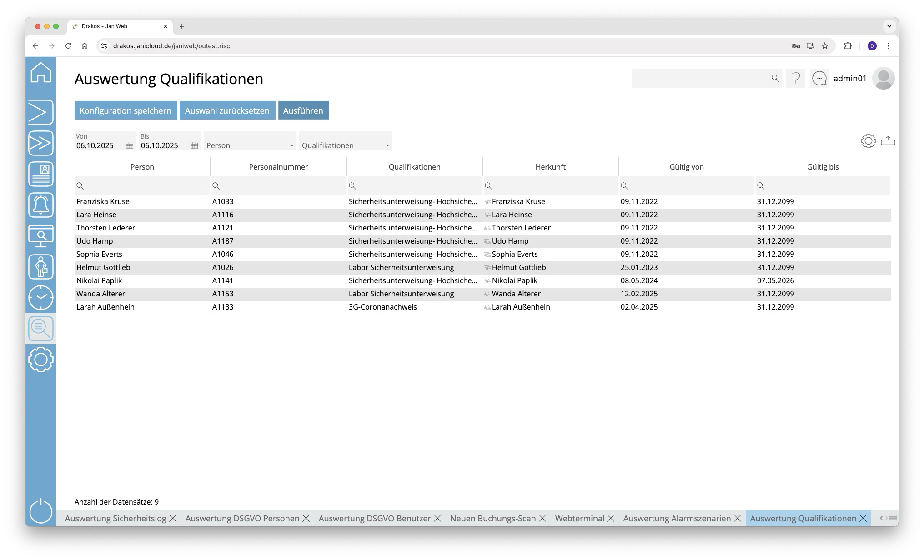Click the export upload icon
Screen dimensions: 924x560
[888, 141]
